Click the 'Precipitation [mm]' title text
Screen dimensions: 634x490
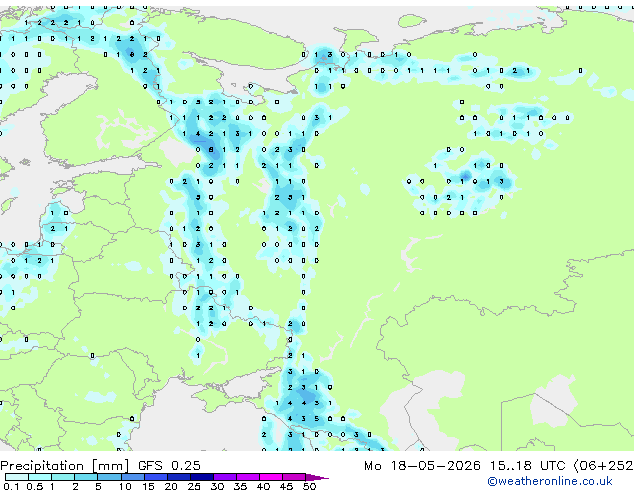pyautogui.click(x=65, y=466)
